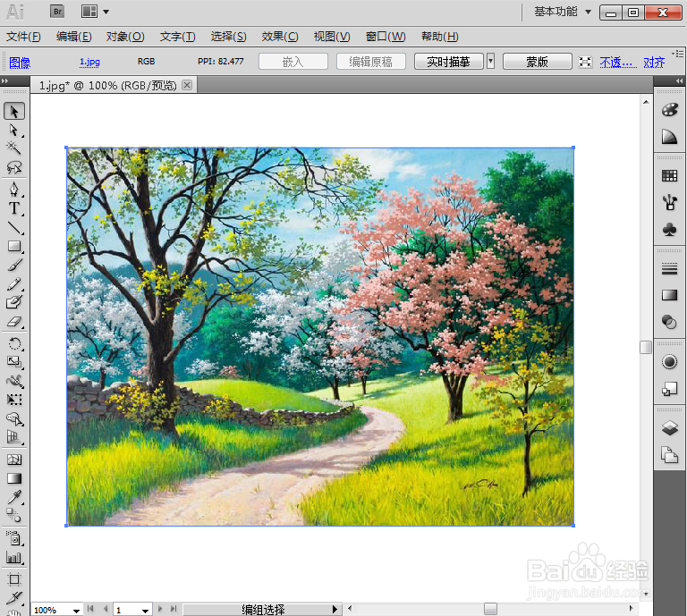Open the 文字(T) menu
This screenshot has width=687, height=616.
click(x=177, y=37)
